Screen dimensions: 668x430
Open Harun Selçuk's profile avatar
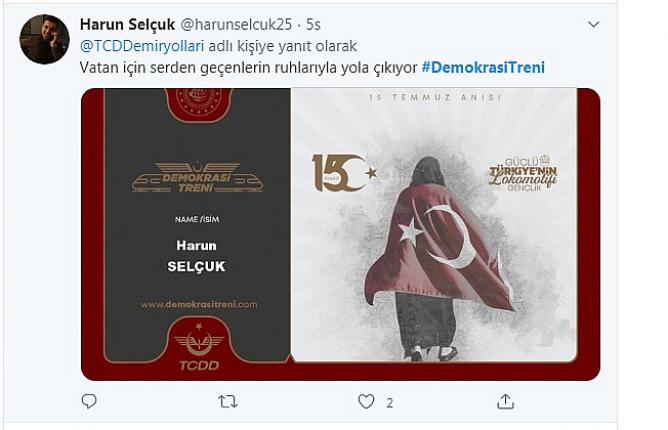tap(45, 39)
